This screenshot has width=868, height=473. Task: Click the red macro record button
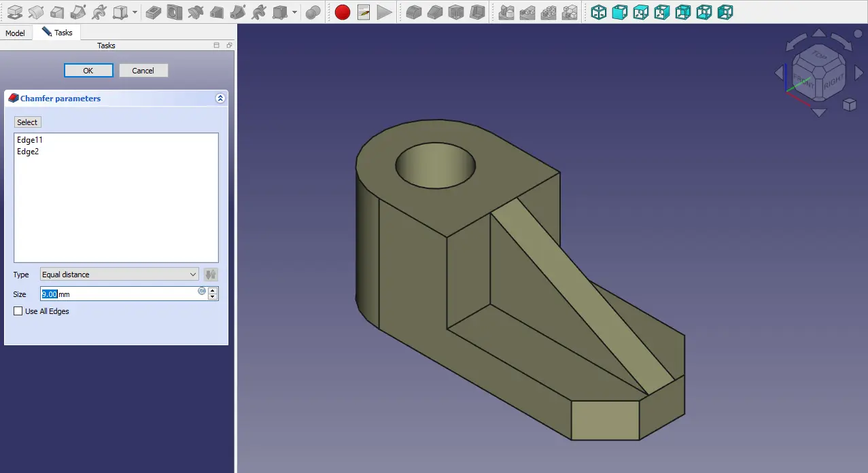point(343,12)
